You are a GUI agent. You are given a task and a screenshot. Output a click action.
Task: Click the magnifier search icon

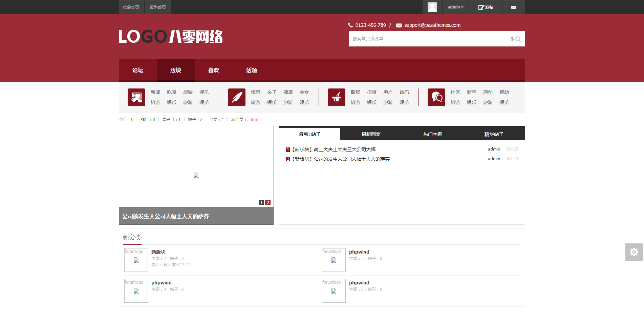[518, 39]
